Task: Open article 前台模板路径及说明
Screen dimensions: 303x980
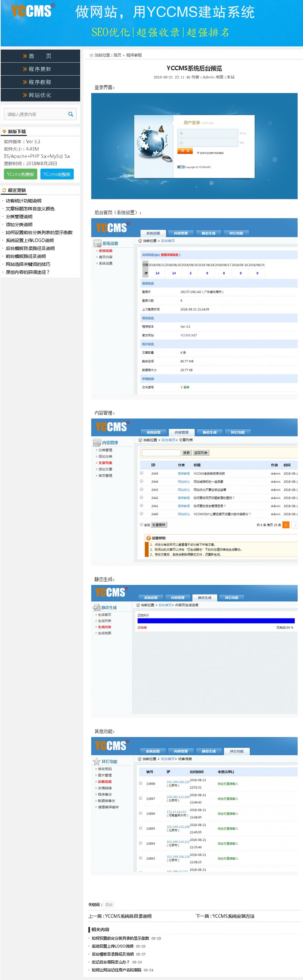Action: click(25, 256)
